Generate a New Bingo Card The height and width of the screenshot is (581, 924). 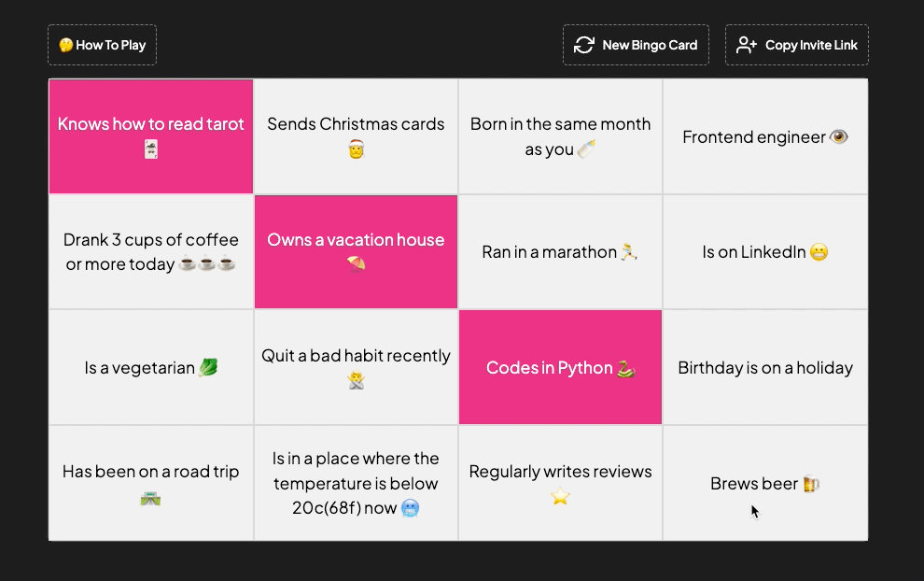tap(637, 45)
